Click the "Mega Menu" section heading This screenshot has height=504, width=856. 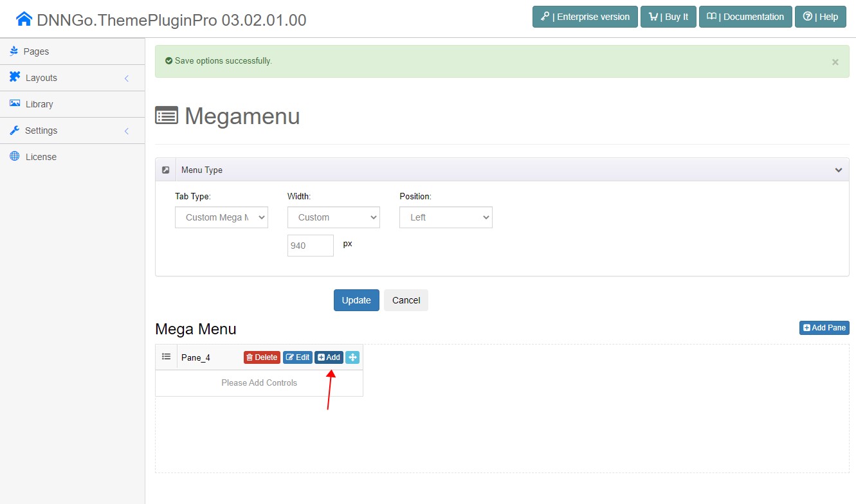click(x=196, y=329)
